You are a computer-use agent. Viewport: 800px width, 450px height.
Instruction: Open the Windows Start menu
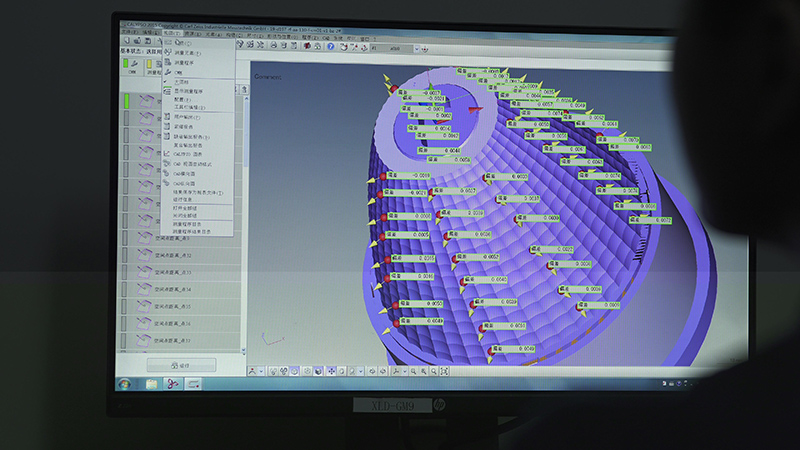(x=124, y=384)
